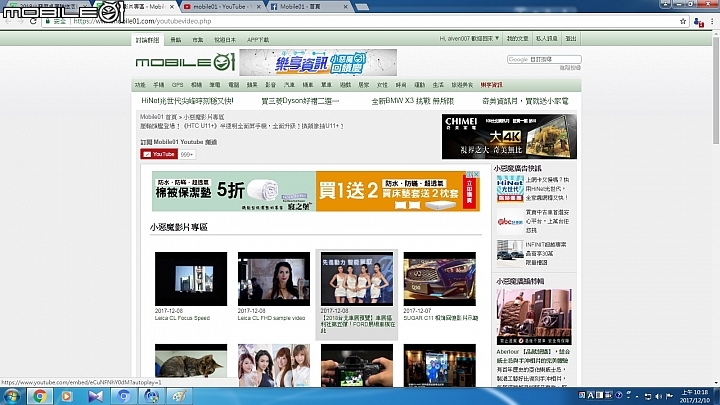Viewport: 720px width, 405px height.
Task: Open the 'Leica CL FHD sample video' thumbnail
Action: point(274,279)
